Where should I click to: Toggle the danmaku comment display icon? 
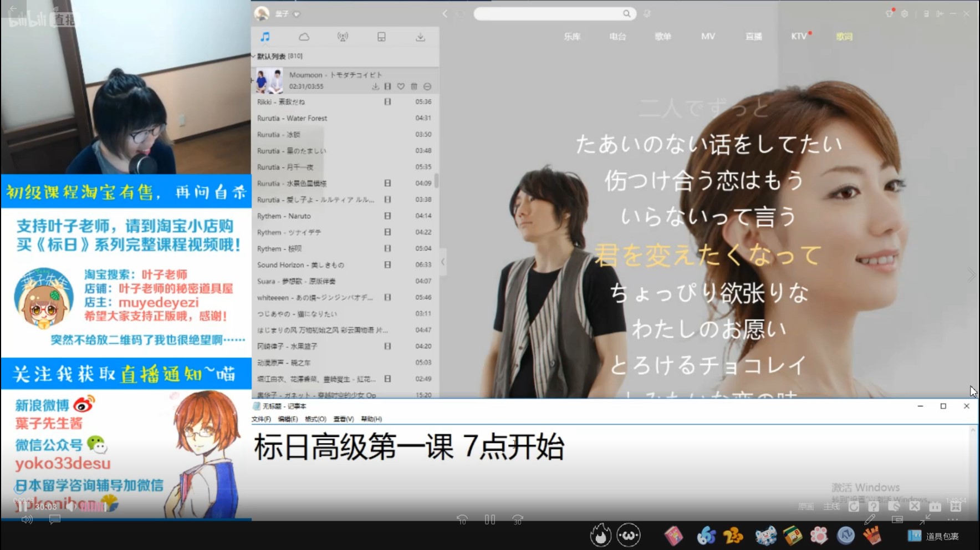tap(54, 520)
